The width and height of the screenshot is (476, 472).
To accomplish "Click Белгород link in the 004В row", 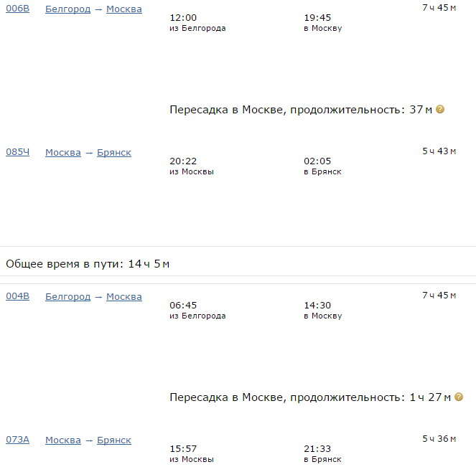I will 67,297.
